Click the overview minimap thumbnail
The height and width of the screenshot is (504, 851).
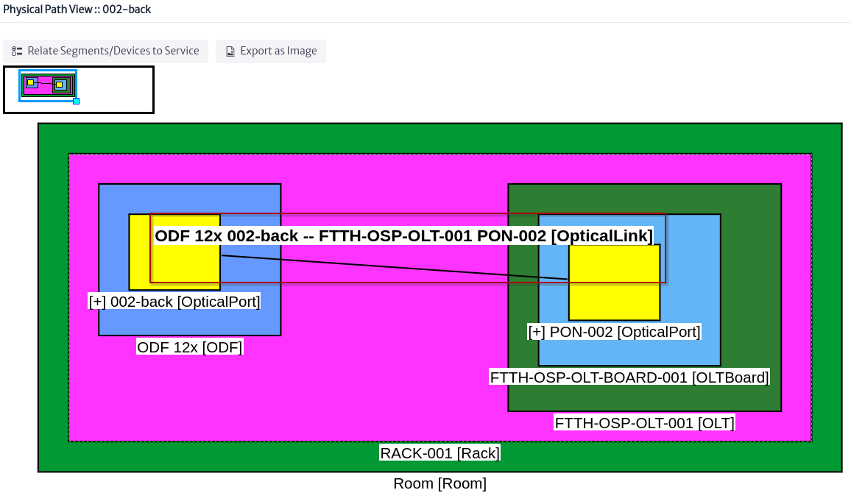[x=79, y=90]
